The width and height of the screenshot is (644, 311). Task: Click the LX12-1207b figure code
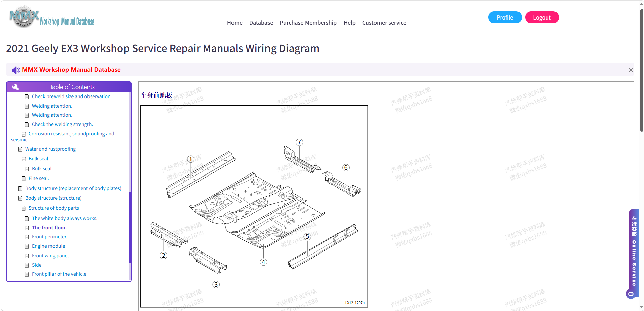click(x=355, y=303)
